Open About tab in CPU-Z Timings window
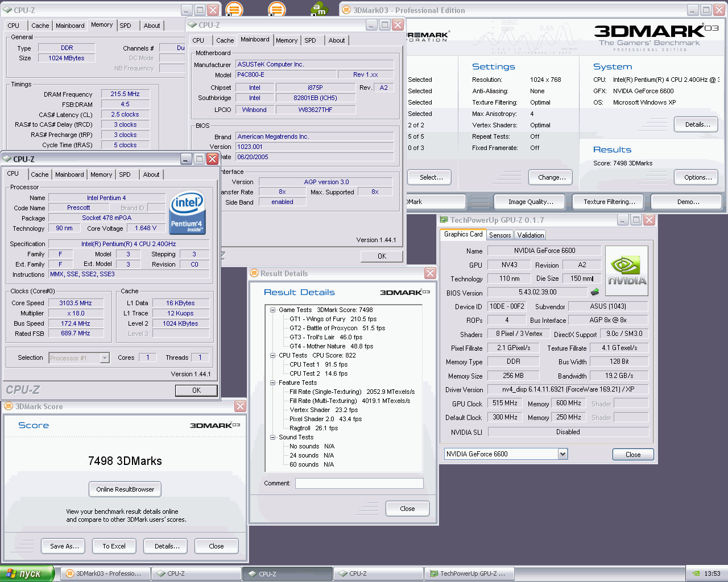728x582 pixels. pyautogui.click(x=152, y=26)
